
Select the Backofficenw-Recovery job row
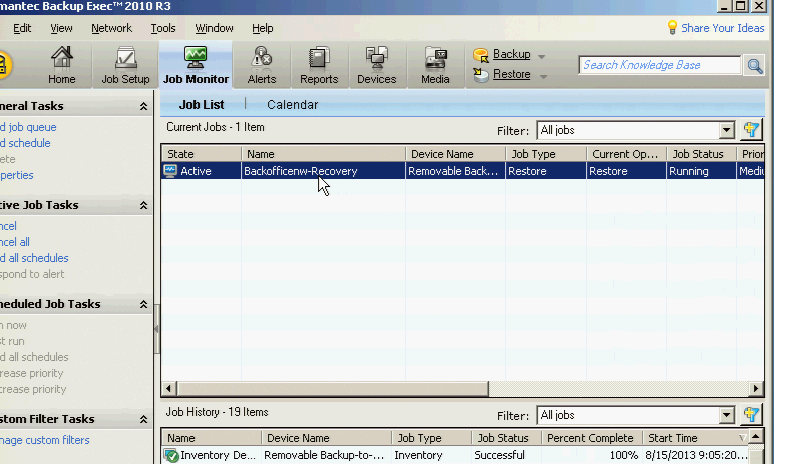coord(462,171)
